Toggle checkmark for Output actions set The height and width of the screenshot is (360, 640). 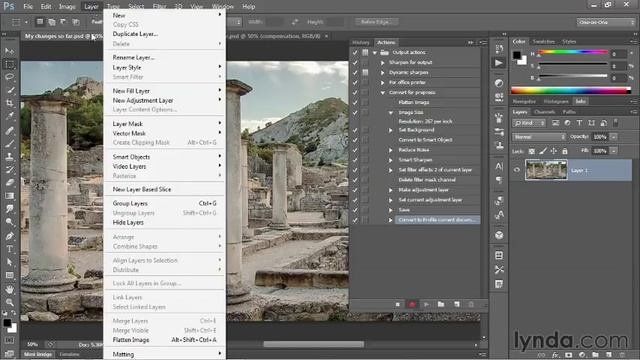355,53
